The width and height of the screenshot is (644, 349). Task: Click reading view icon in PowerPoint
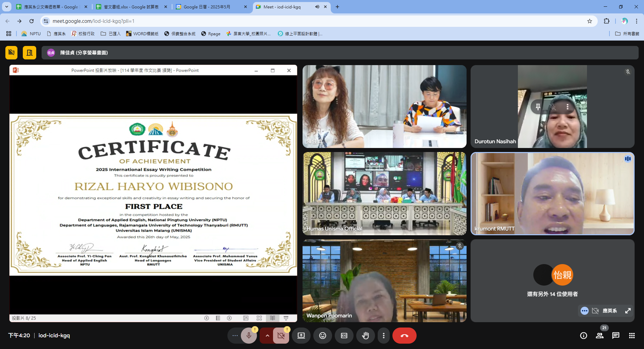click(273, 318)
